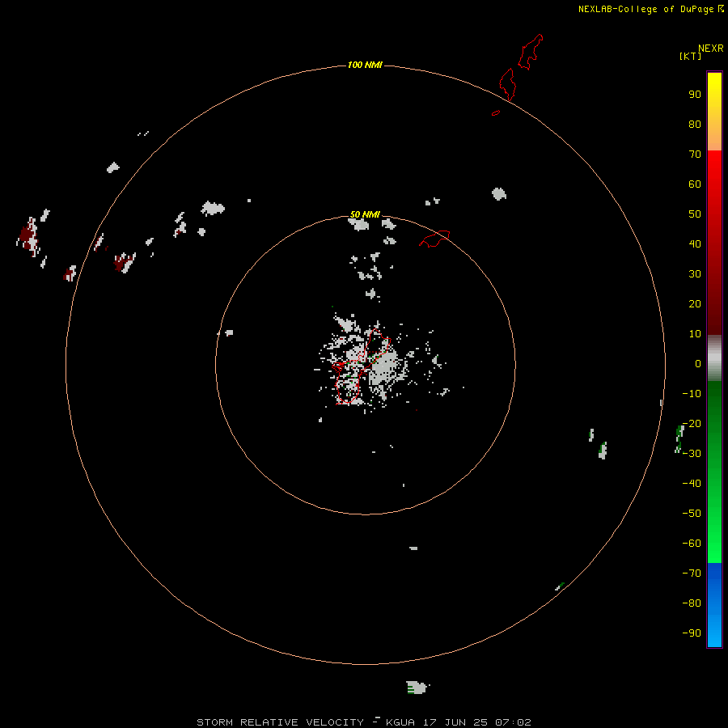Click the "17 JUN 25" date stamp
The width and height of the screenshot is (728, 728).
[454, 722]
